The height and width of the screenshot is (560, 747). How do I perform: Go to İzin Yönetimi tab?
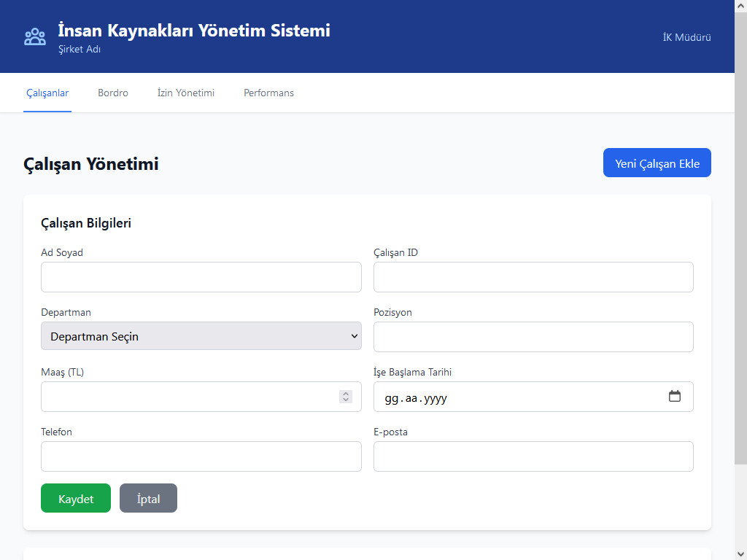pyautogui.click(x=186, y=93)
